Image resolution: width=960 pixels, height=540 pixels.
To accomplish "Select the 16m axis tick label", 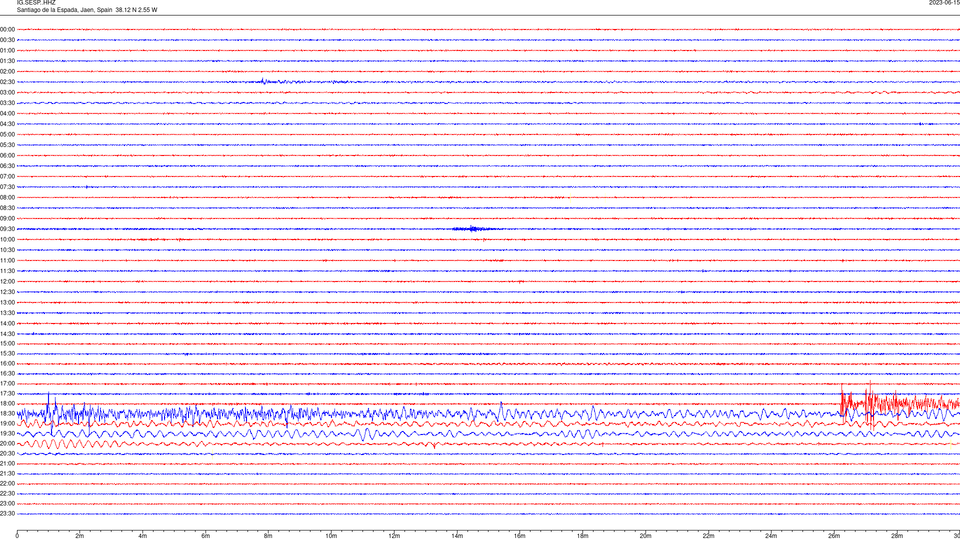I will [x=520, y=536].
